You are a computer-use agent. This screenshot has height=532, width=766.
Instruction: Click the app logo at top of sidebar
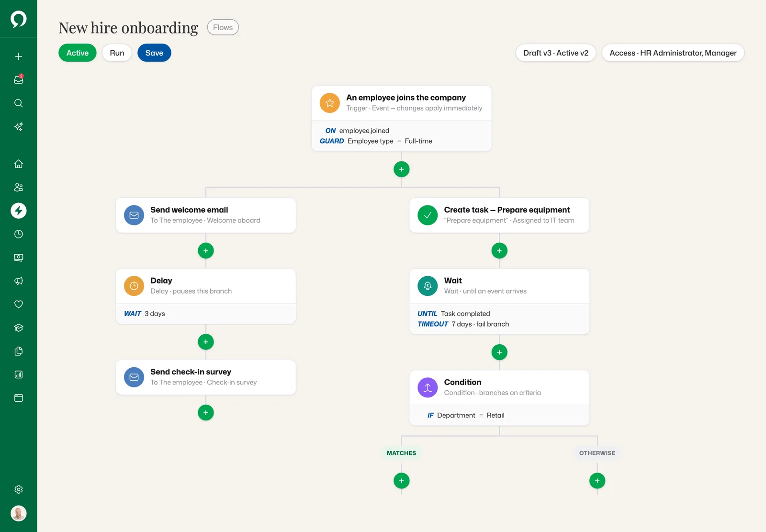pos(19,19)
